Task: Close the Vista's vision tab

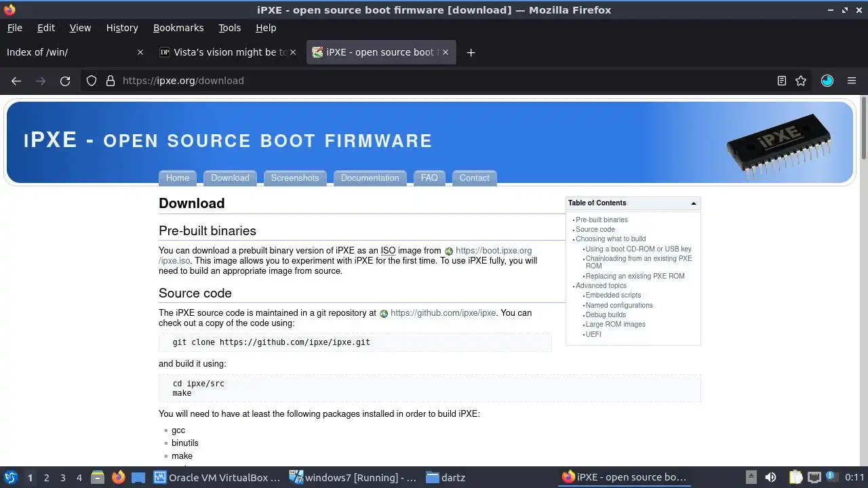Action: coord(293,52)
